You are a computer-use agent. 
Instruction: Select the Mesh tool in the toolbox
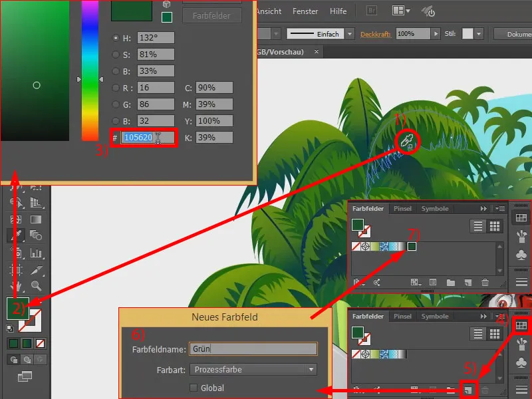click(x=16, y=219)
